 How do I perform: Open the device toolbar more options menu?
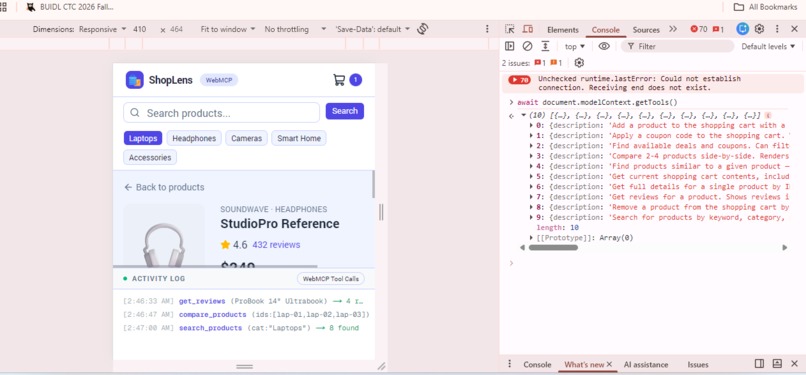487,29
